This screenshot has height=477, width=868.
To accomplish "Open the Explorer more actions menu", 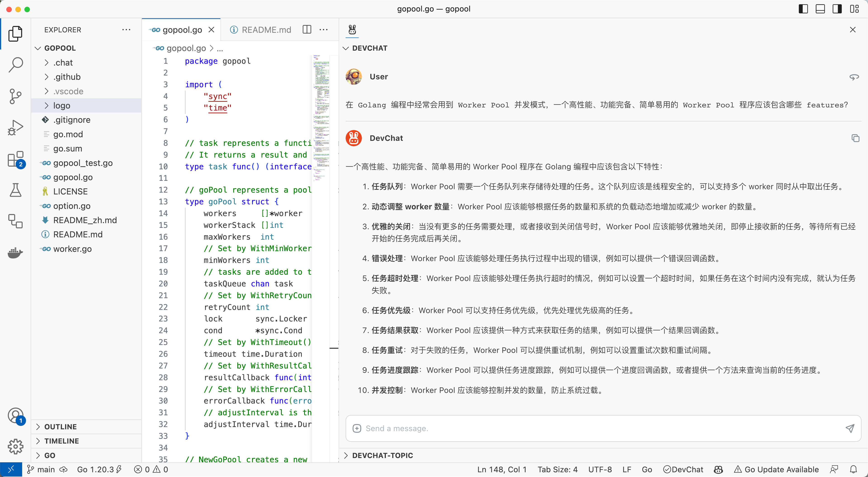I will [x=126, y=30].
